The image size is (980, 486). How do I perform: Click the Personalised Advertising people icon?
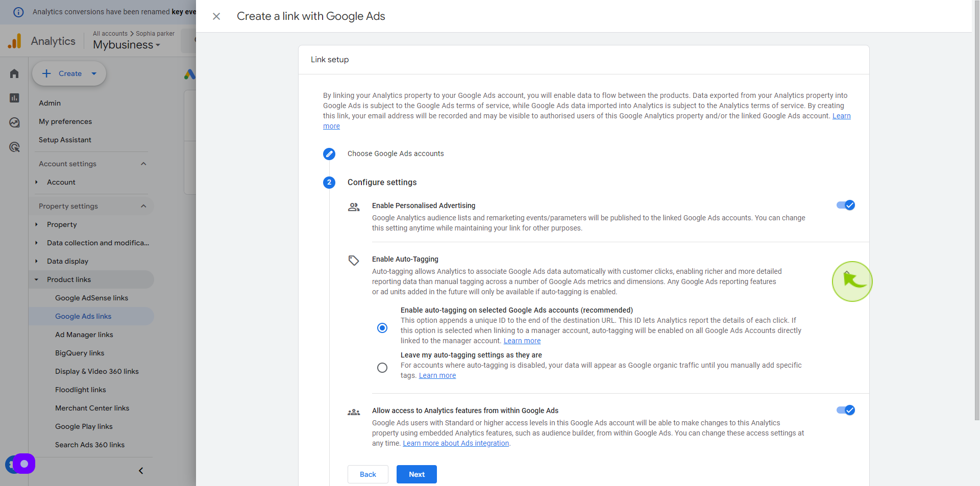[354, 207]
